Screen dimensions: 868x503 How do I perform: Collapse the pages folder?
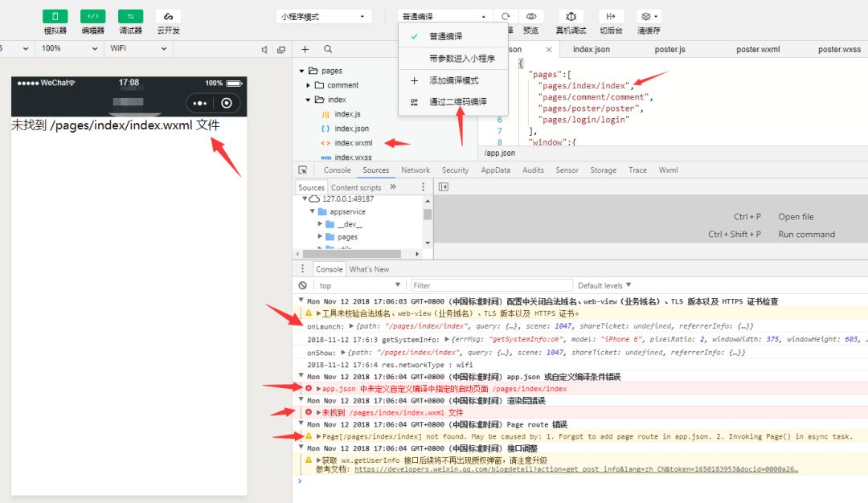click(301, 71)
